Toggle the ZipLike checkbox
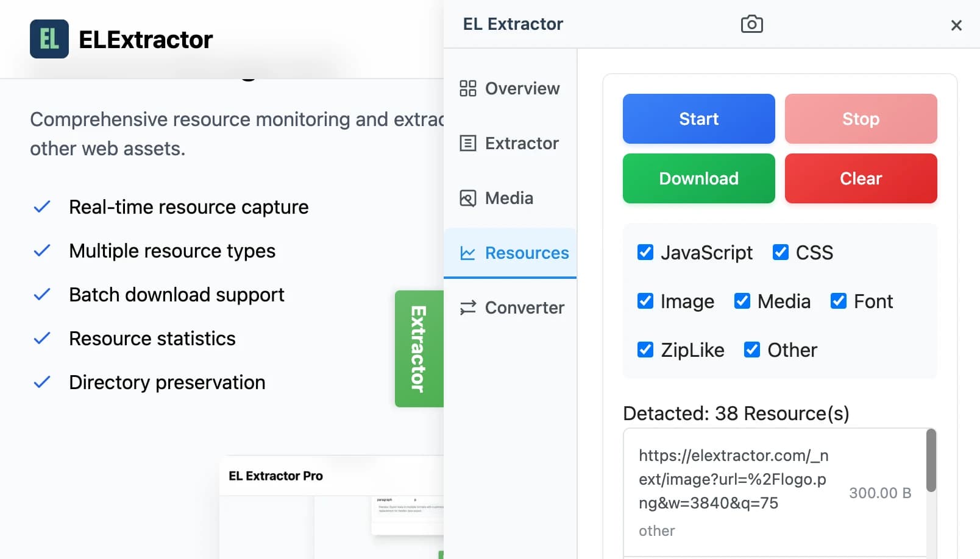This screenshot has height=559, width=980. 645,350
